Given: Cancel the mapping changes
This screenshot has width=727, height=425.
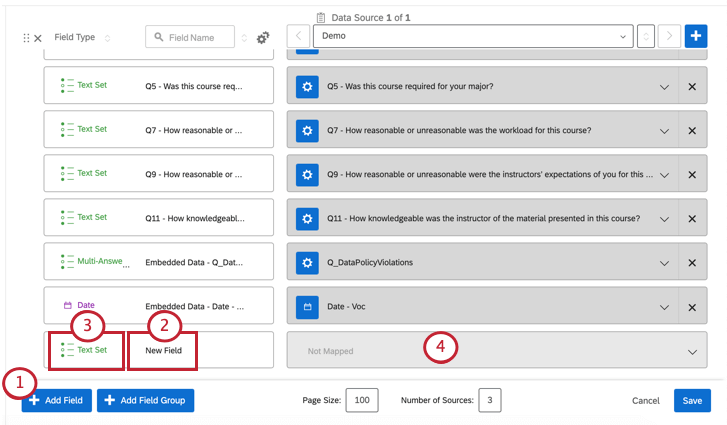Looking at the screenshot, I should coord(646,401).
